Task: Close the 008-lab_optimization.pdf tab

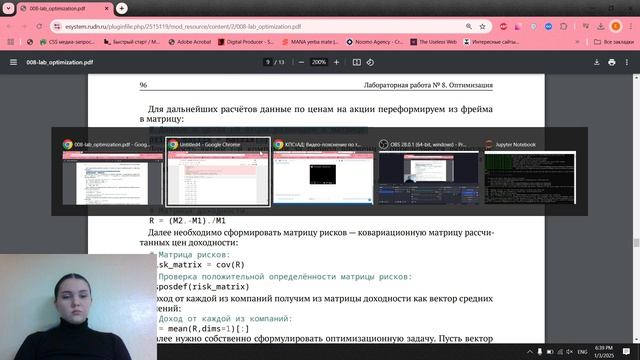Action: coord(107,8)
